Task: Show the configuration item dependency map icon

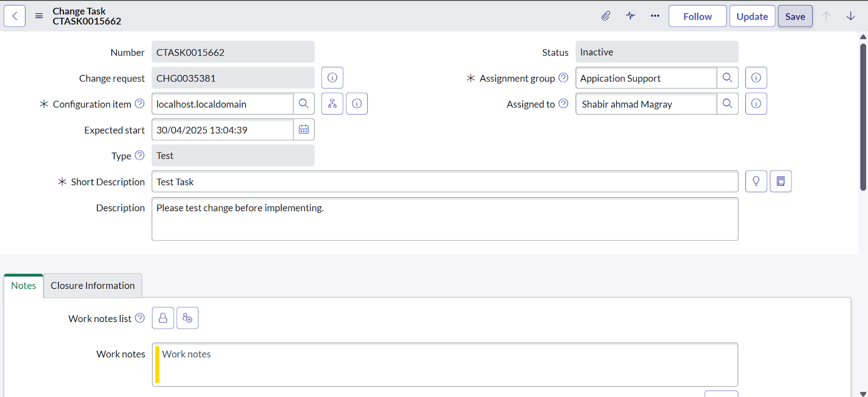Action: point(332,104)
